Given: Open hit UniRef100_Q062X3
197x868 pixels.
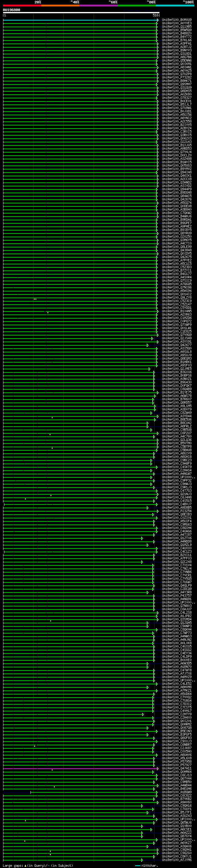Looking at the screenshot, I should tap(177, 138).
